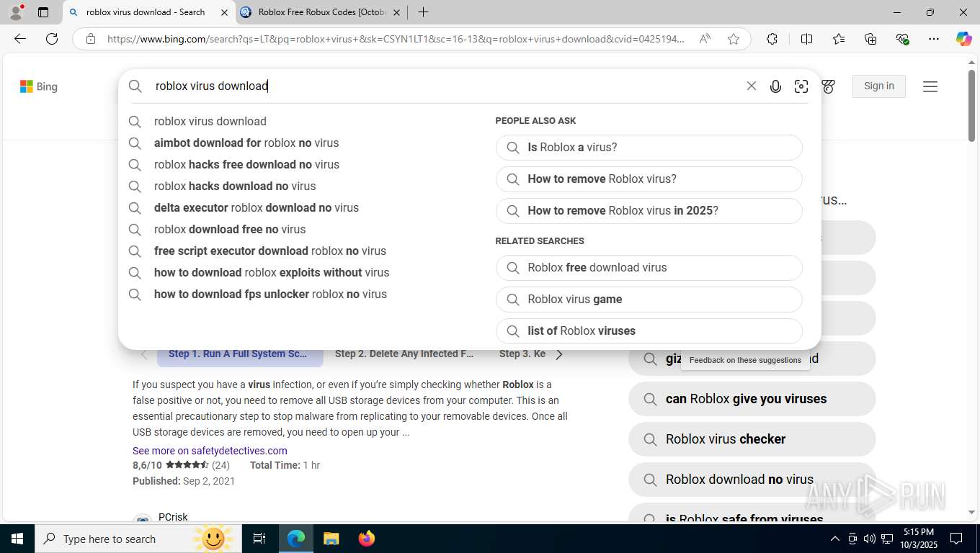980x553 pixels.
Task: Add this page to favorites star
Action: [734, 39]
